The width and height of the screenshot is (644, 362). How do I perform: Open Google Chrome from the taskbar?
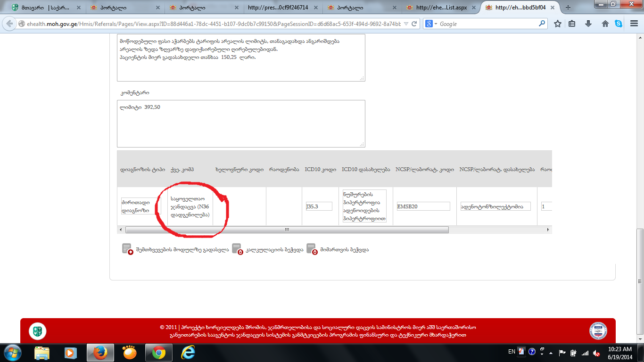158,353
